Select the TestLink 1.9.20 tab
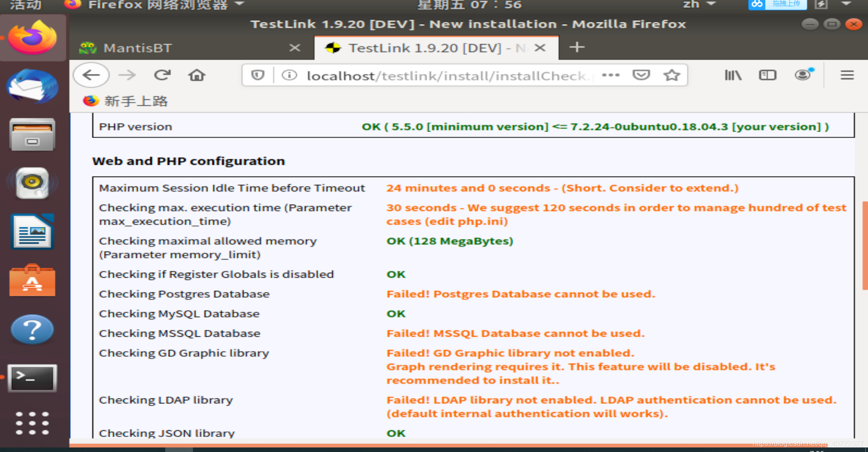This screenshot has height=452, width=868. (436, 48)
